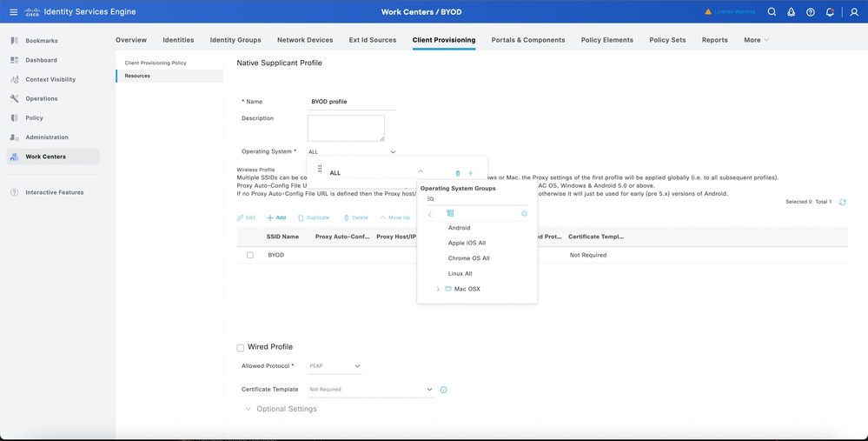Open the Reports tab

tap(715, 40)
